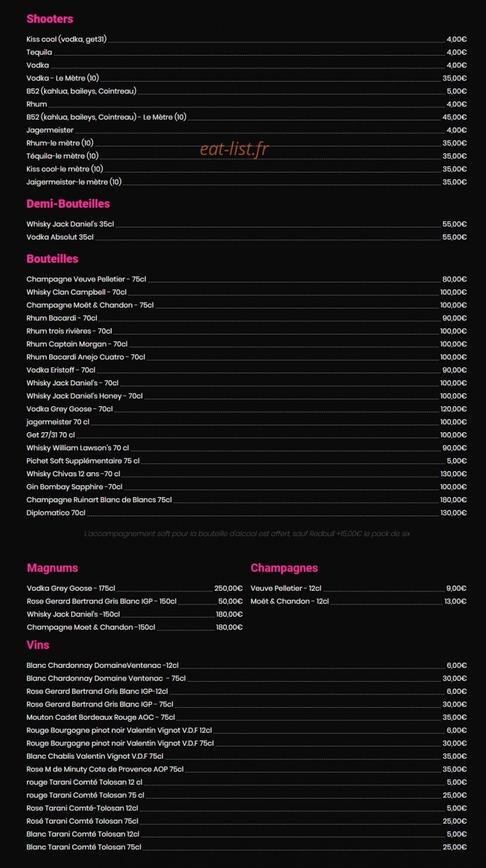Image resolution: width=486 pixels, height=868 pixels.
Task: Click Champagne Moet & Chandon -150cl
Action: (x=134, y=628)
